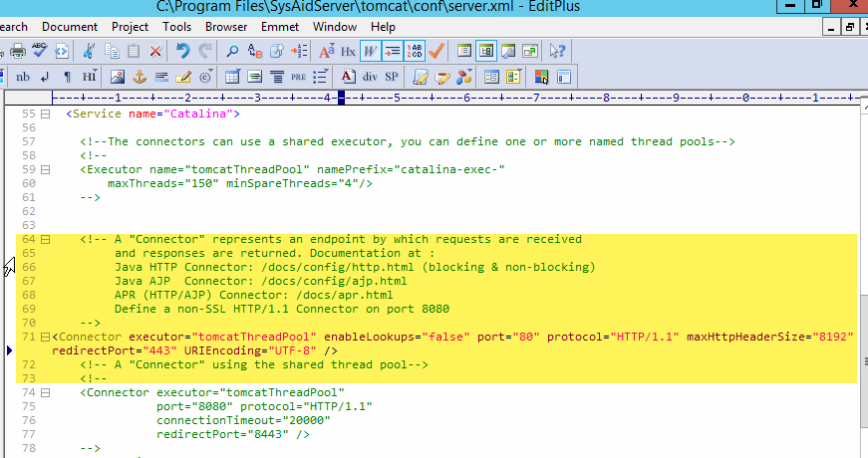This screenshot has height=458, width=868.
Task: Collapse the Connector element at line 71
Action: tap(46, 337)
